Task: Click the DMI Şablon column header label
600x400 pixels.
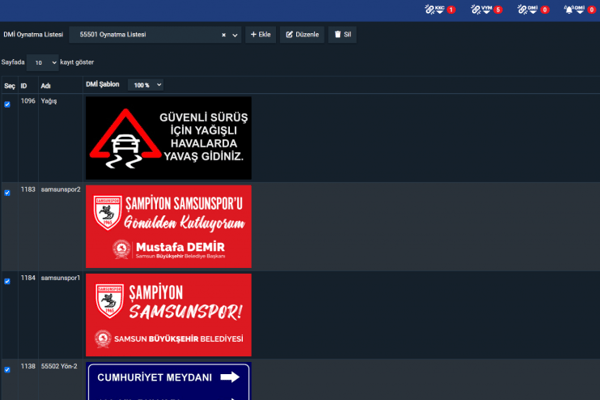Action: 103,84
